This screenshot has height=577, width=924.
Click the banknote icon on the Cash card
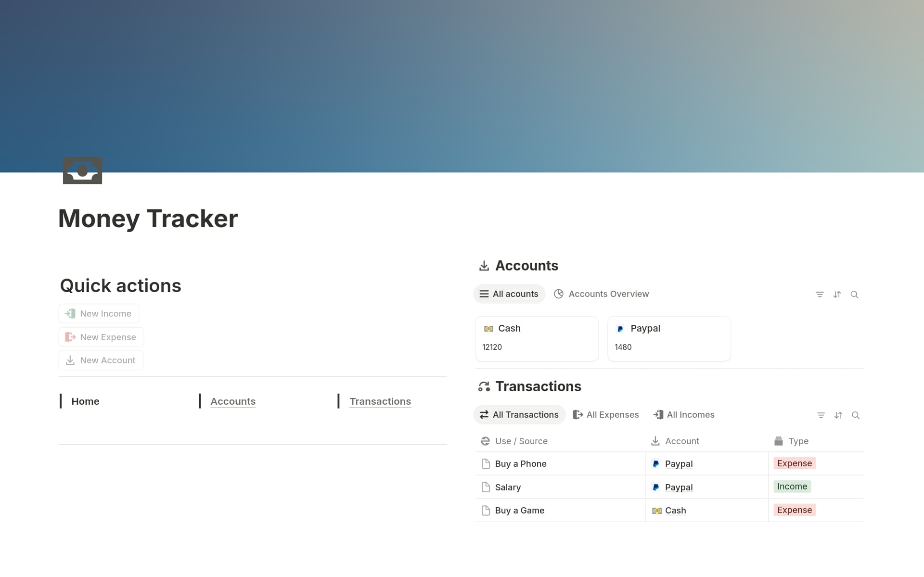pyautogui.click(x=489, y=329)
